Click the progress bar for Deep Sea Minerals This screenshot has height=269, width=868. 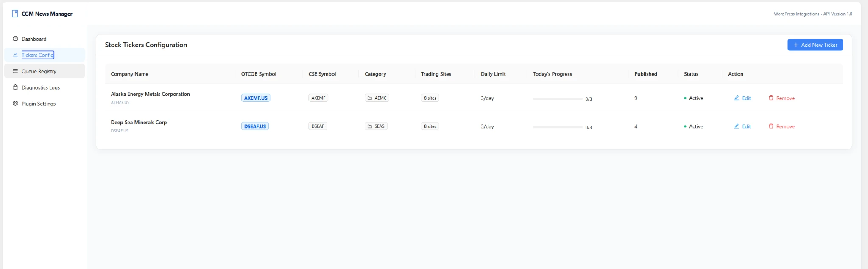[x=558, y=127]
